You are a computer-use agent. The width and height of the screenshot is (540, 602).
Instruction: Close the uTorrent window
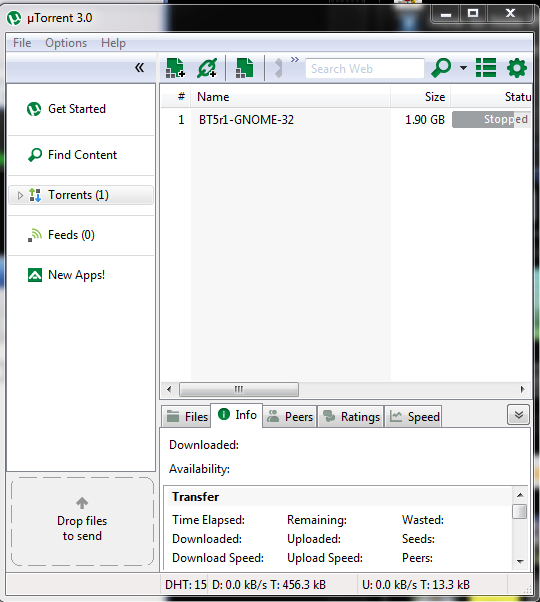point(510,14)
